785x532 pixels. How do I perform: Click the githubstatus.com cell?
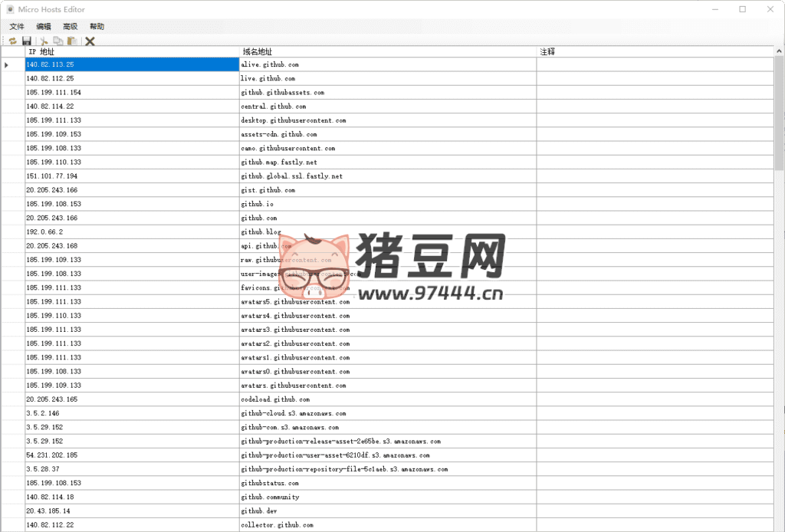click(x=387, y=484)
